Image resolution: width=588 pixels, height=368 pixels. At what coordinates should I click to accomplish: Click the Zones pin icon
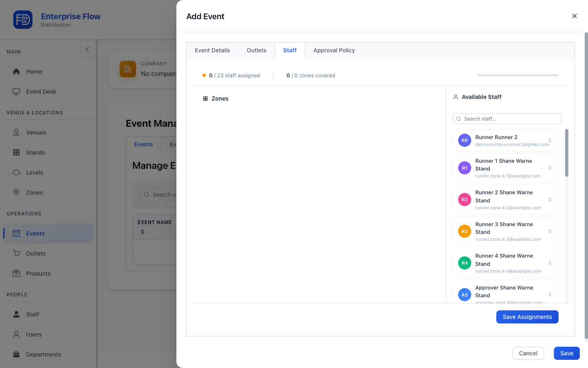(16, 192)
